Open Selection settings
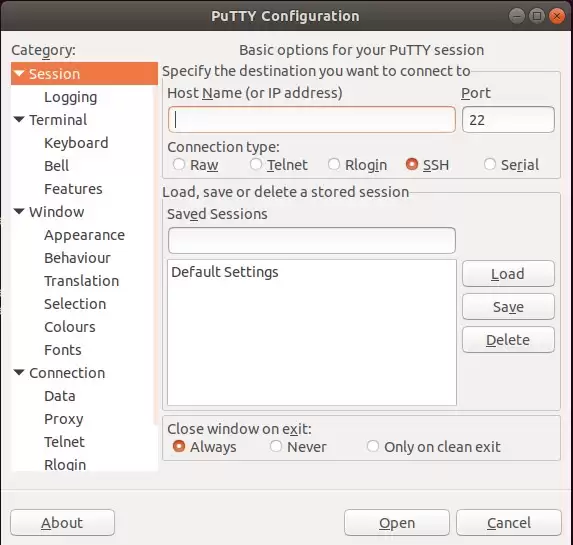 click(x=75, y=304)
